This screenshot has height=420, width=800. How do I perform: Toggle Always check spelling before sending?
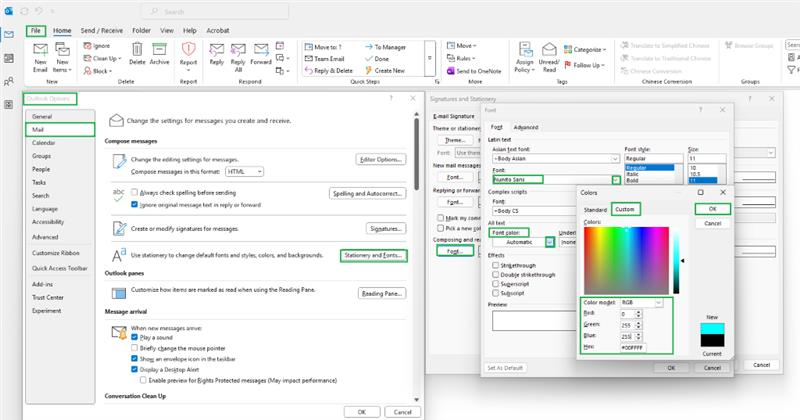134,192
